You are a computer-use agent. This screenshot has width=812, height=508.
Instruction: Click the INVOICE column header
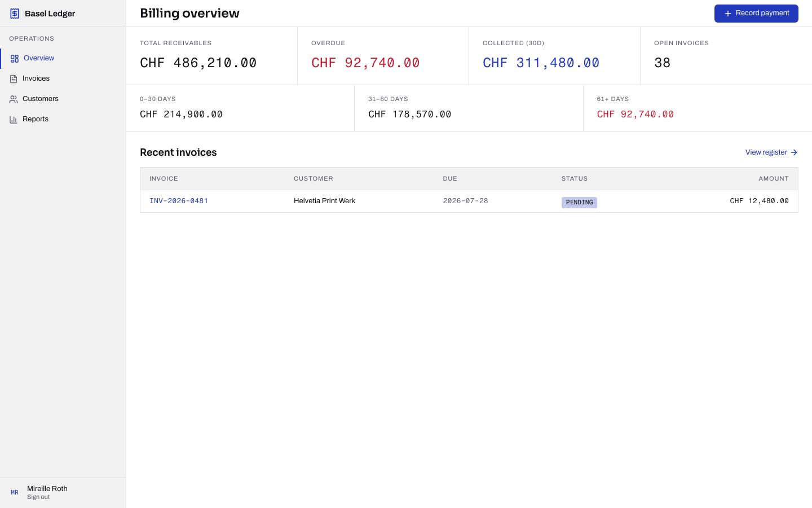point(164,178)
